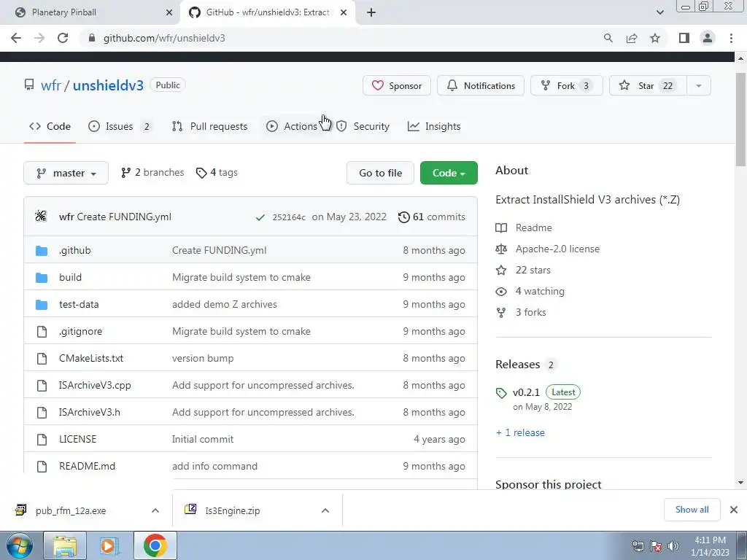Viewport: 747px width, 560px height.
Task: Click the share page icon in address bar
Action: click(x=632, y=38)
